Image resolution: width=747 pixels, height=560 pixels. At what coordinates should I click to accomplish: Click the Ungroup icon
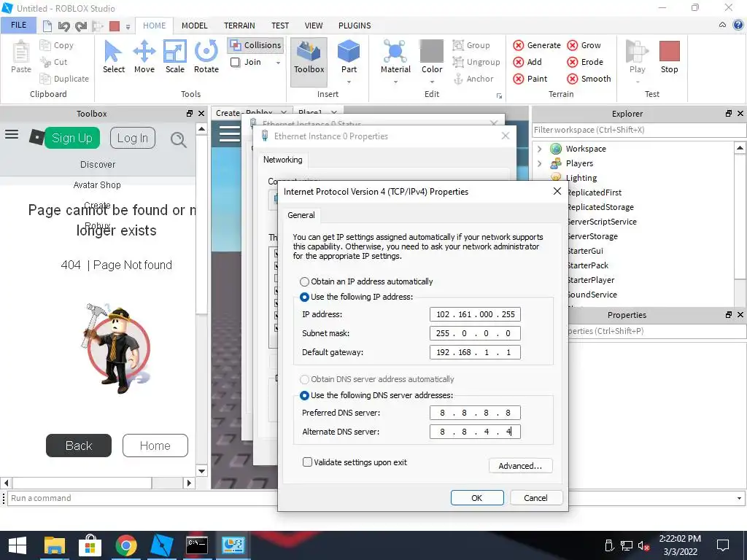(x=458, y=62)
